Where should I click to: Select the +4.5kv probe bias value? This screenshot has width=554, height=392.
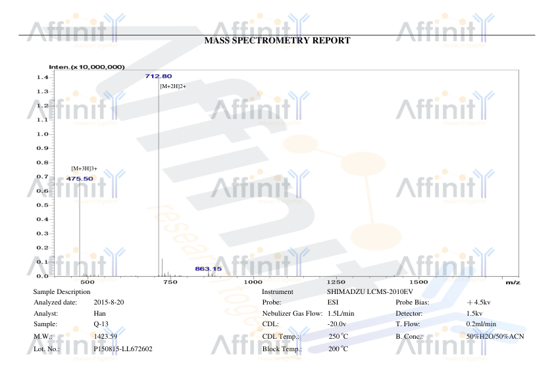click(479, 303)
